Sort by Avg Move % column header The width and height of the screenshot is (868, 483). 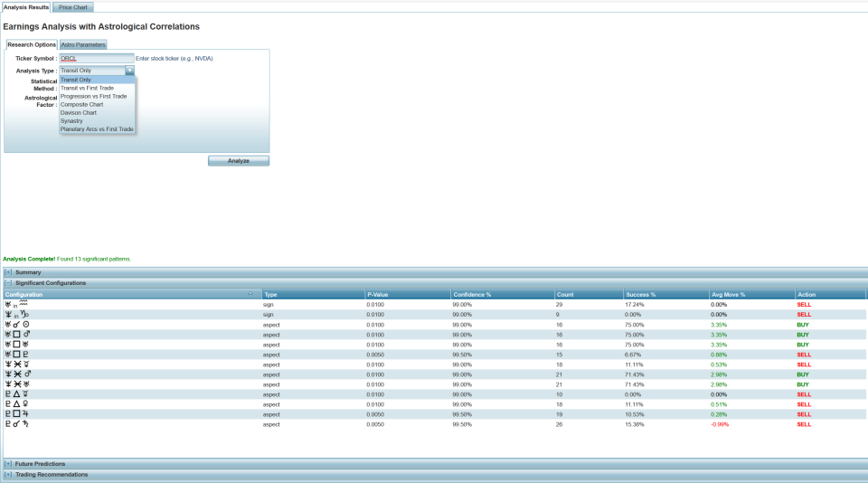(x=752, y=295)
